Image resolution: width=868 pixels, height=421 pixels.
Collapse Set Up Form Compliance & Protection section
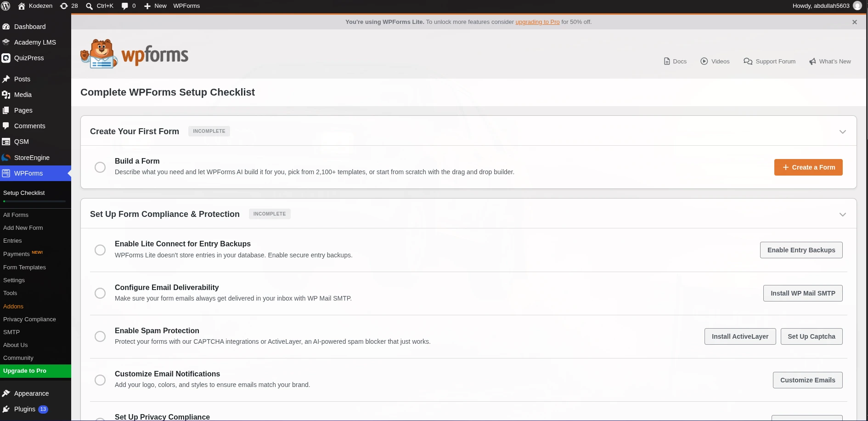point(843,214)
